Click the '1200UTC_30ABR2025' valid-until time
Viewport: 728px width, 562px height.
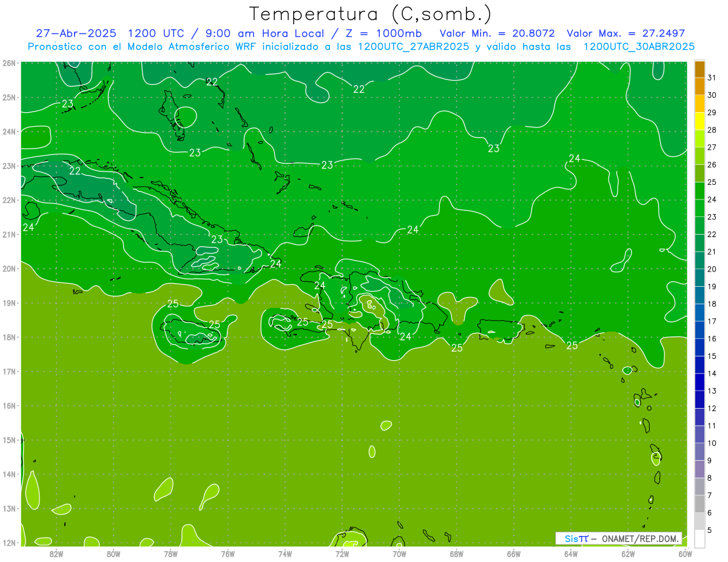(639, 47)
